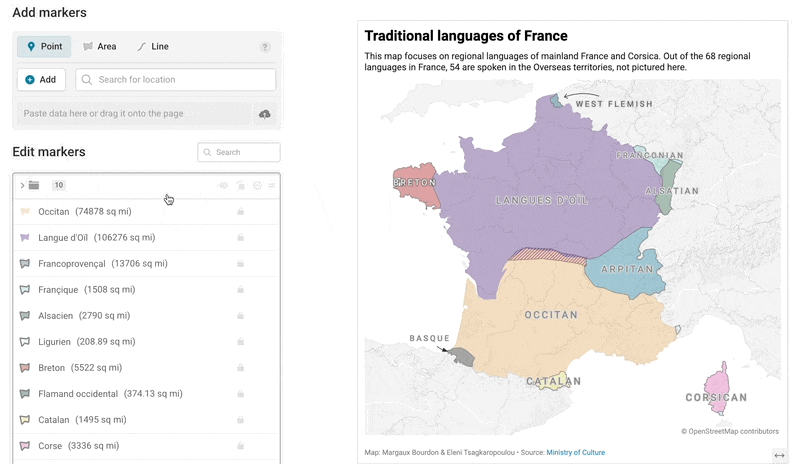Click the Search for location field
Screen dimensions: 800x464
pyautogui.click(x=176, y=80)
